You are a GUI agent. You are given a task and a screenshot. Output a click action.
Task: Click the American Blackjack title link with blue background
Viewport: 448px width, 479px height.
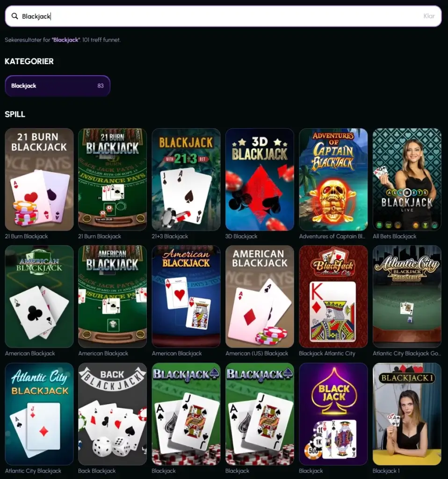pos(177,354)
